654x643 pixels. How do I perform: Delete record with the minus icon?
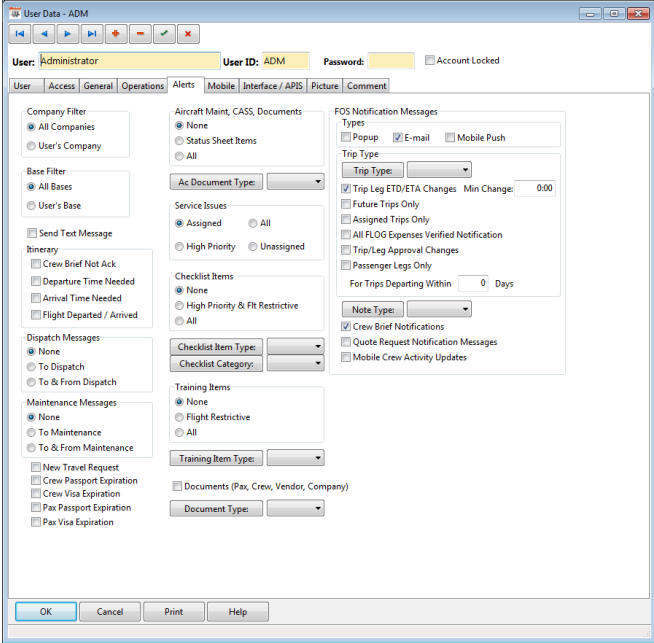tap(140, 34)
